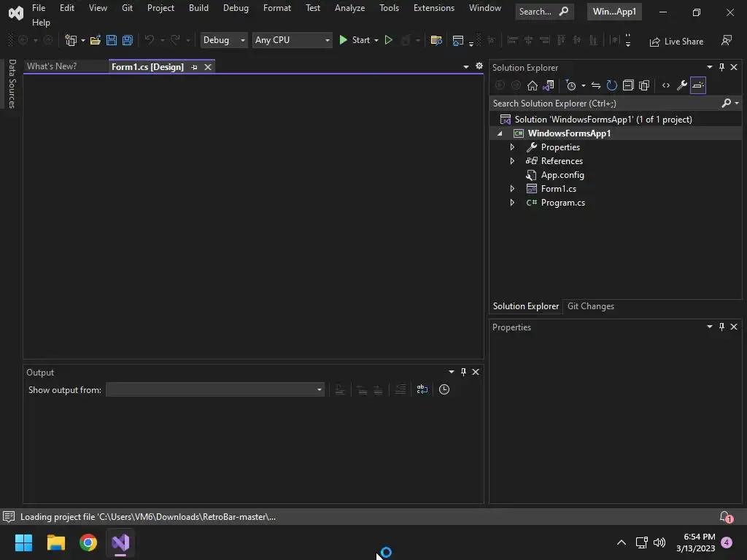Click the window layout toolbar icon
The image size is (747, 560).
click(458, 41)
